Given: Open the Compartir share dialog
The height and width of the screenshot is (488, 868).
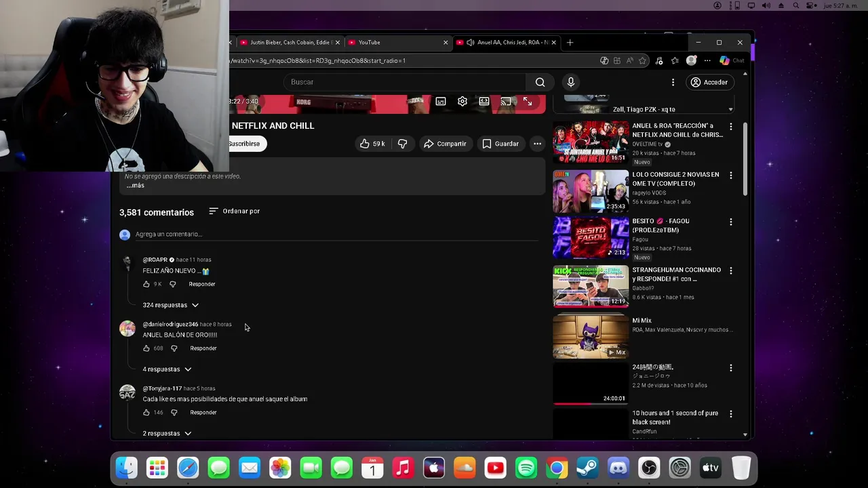Looking at the screenshot, I should [x=445, y=144].
